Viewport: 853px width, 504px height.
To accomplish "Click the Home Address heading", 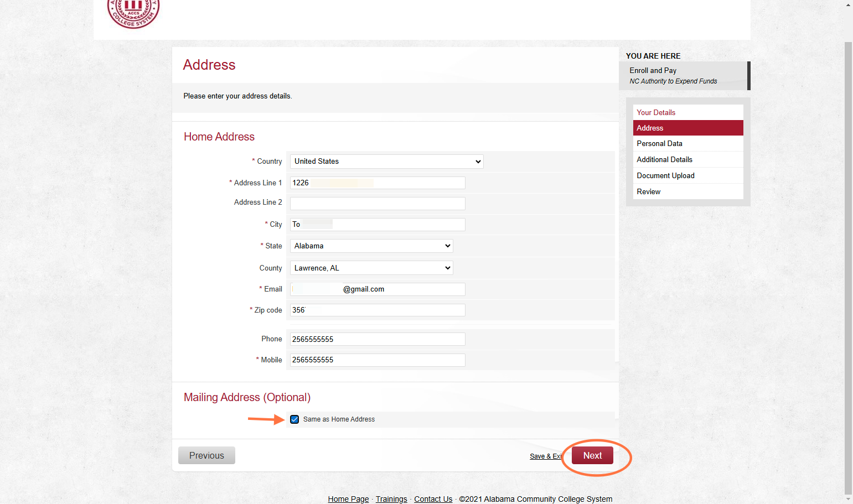I will click(219, 137).
